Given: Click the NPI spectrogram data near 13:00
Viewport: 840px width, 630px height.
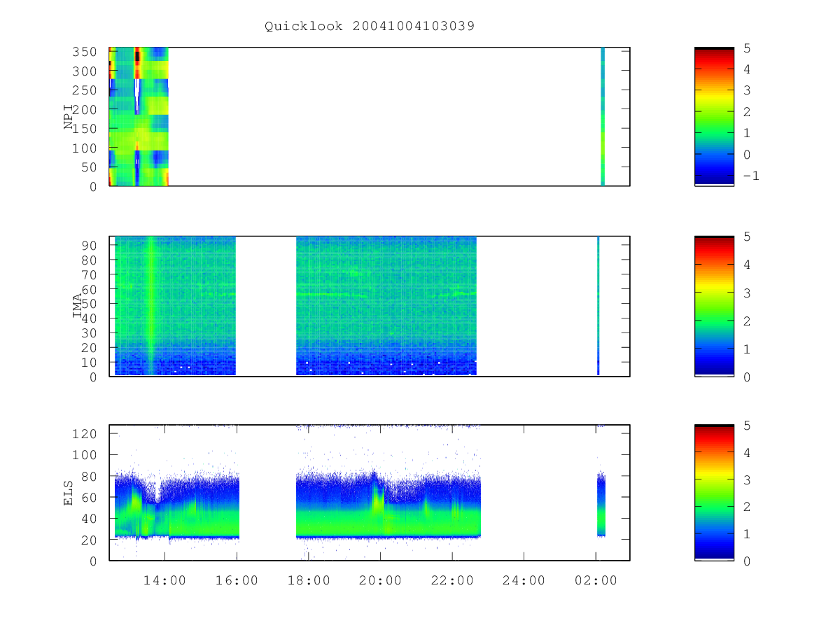Looking at the screenshot, I should (x=139, y=116).
